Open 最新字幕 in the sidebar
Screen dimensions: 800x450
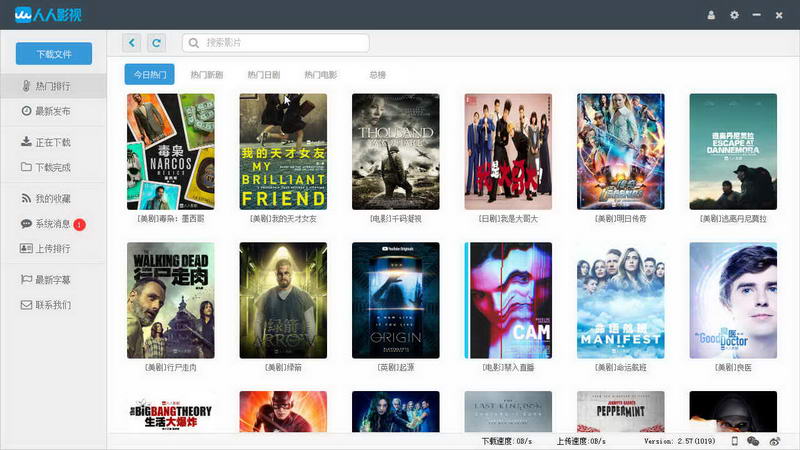(x=53, y=280)
